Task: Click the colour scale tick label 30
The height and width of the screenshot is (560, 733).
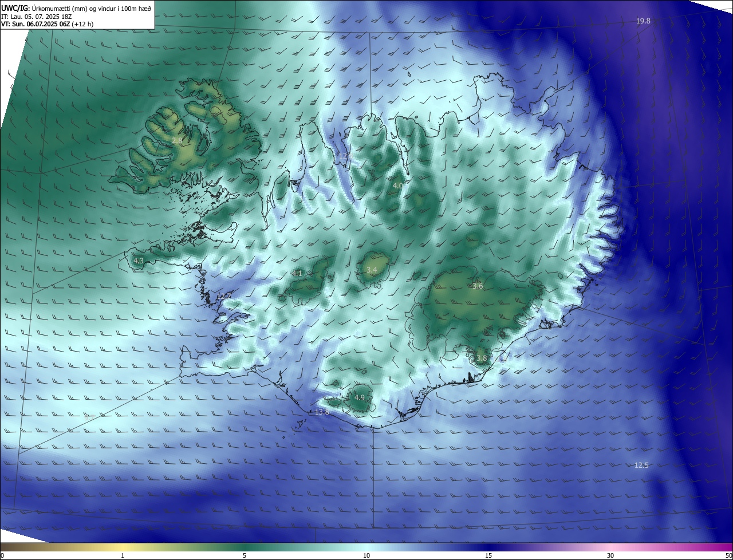Action: tap(610, 555)
